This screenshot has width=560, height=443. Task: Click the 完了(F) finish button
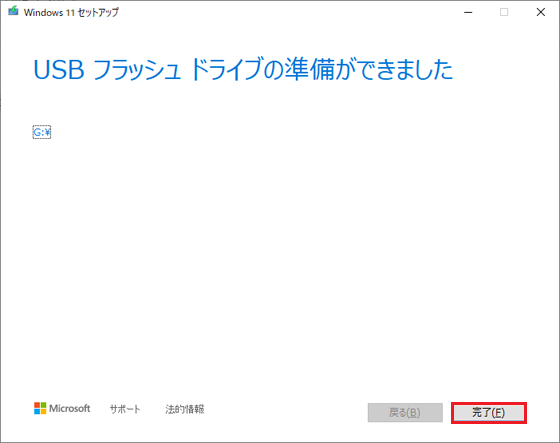pyautogui.click(x=489, y=413)
